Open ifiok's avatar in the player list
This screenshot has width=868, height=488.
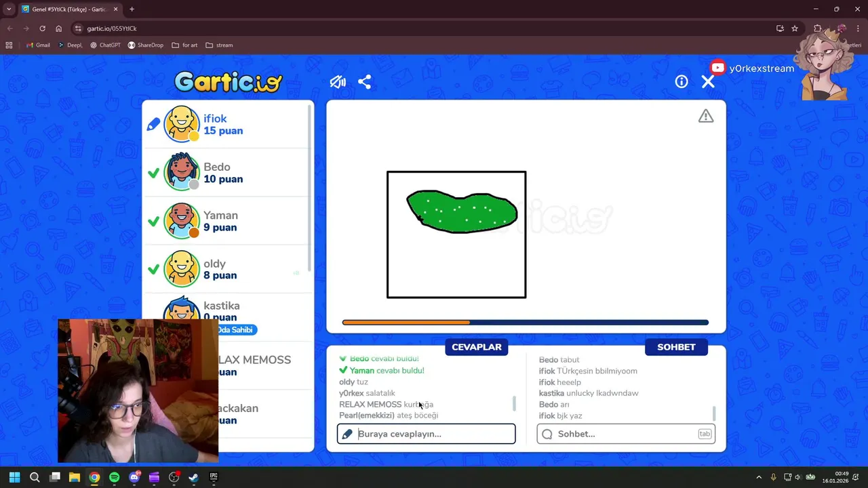[182, 124]
